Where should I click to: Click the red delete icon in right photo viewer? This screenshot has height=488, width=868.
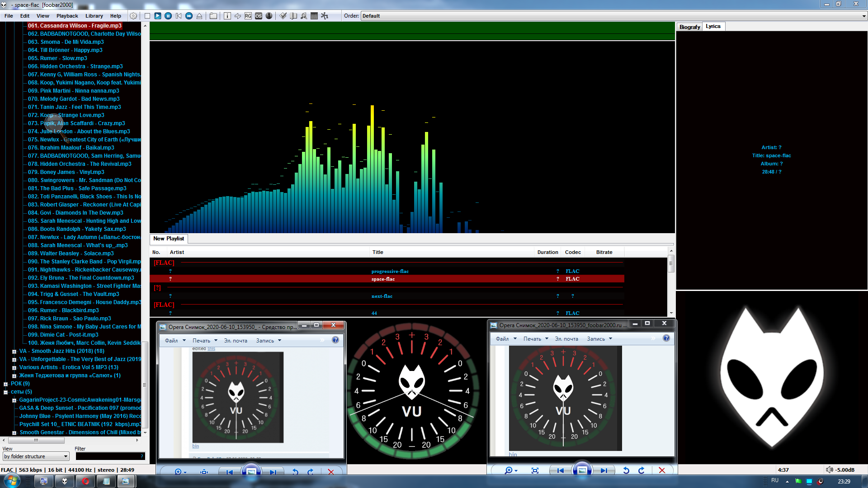point(662,470)
